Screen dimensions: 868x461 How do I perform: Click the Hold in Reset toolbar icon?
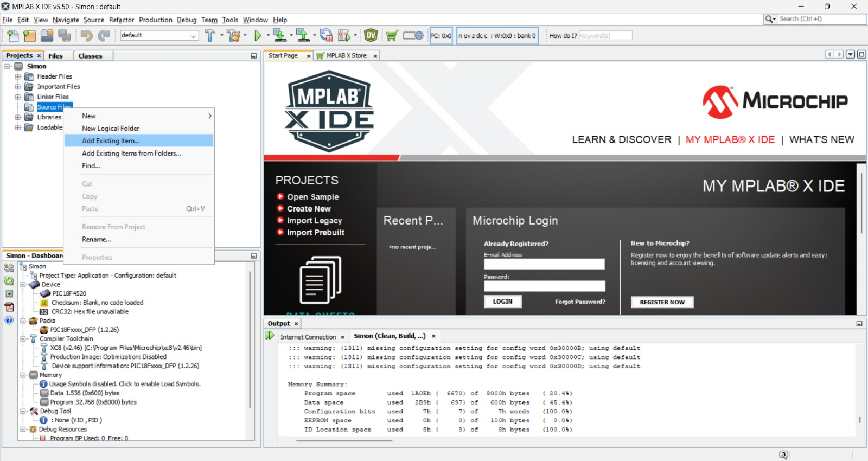pos(326,36)
